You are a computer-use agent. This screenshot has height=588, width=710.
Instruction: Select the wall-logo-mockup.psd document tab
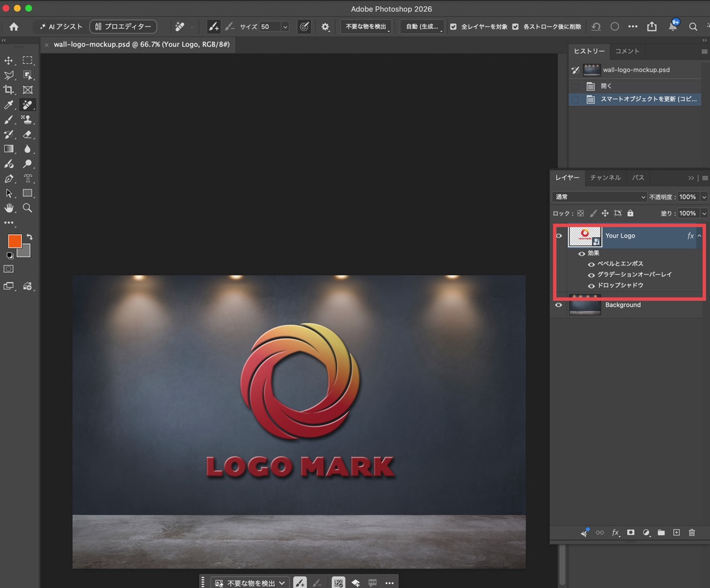point(141,44)
